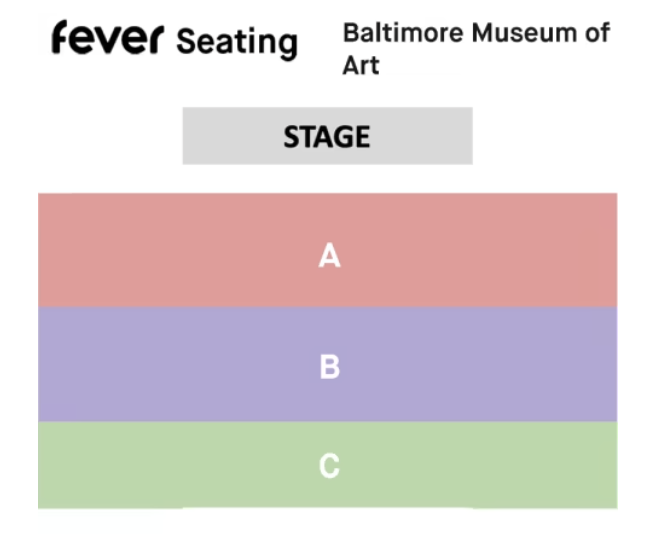The width and height of the screenshot is (658, 534).
Task: Click the word of in venue name
Action: coord(598,33)
